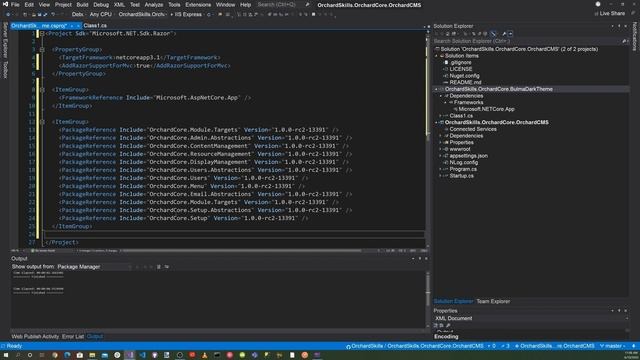Switch to the Team Explorer tab
640x360 pixels.
(x=493, y=301)
